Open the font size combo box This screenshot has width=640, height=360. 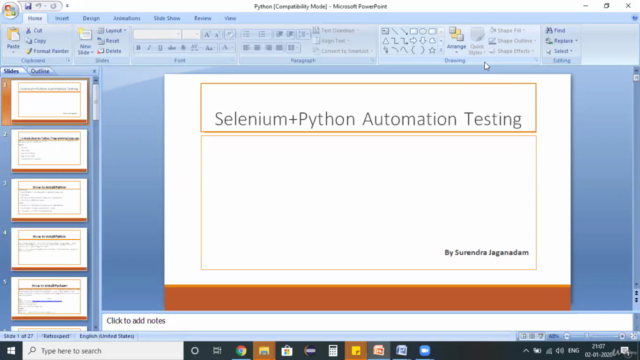191,35
